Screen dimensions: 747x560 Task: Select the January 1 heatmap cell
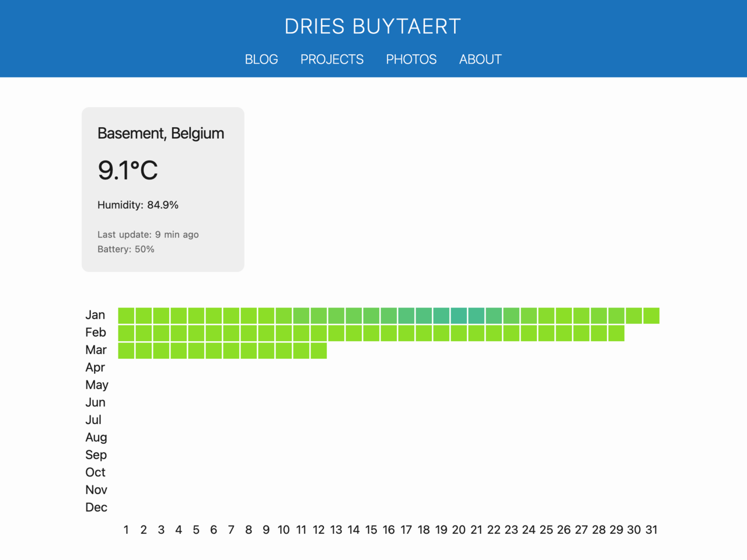coord(125,315)
